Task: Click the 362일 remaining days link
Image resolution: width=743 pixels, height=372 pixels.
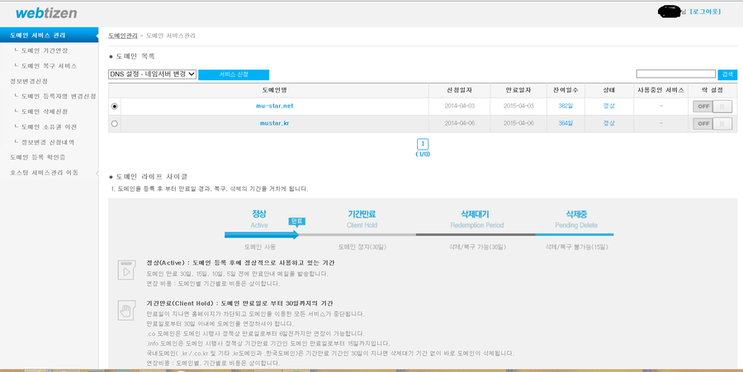Action: coord(565,106)
